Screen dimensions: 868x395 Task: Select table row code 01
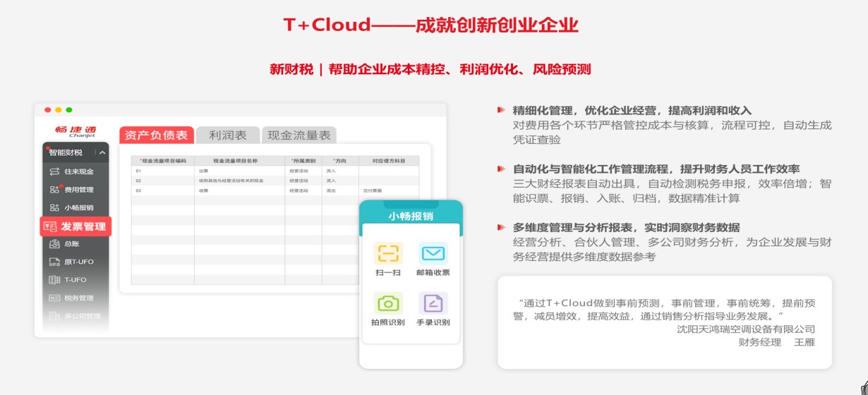tap(139, 171)
